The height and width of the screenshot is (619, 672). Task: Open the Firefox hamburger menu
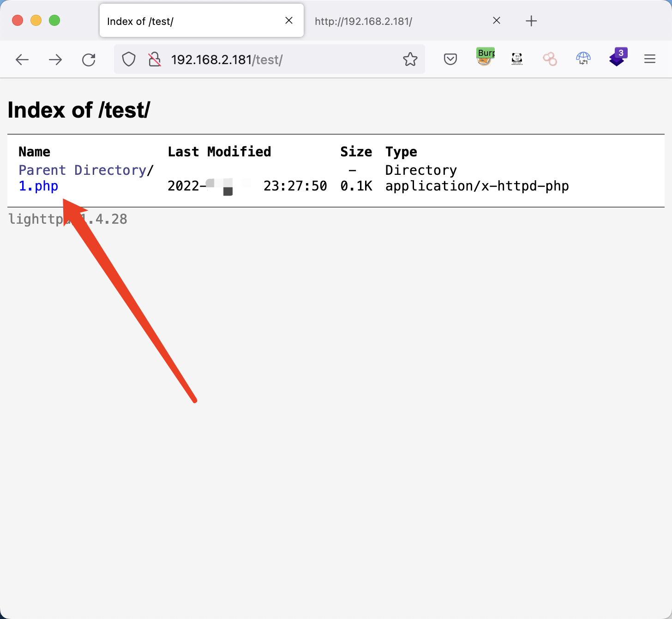click(650, 59)
